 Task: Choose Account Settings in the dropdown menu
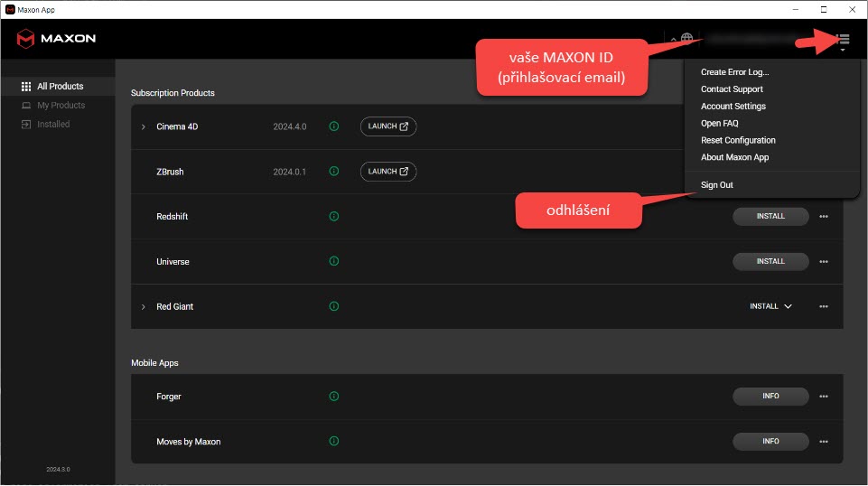pos(733,107)
